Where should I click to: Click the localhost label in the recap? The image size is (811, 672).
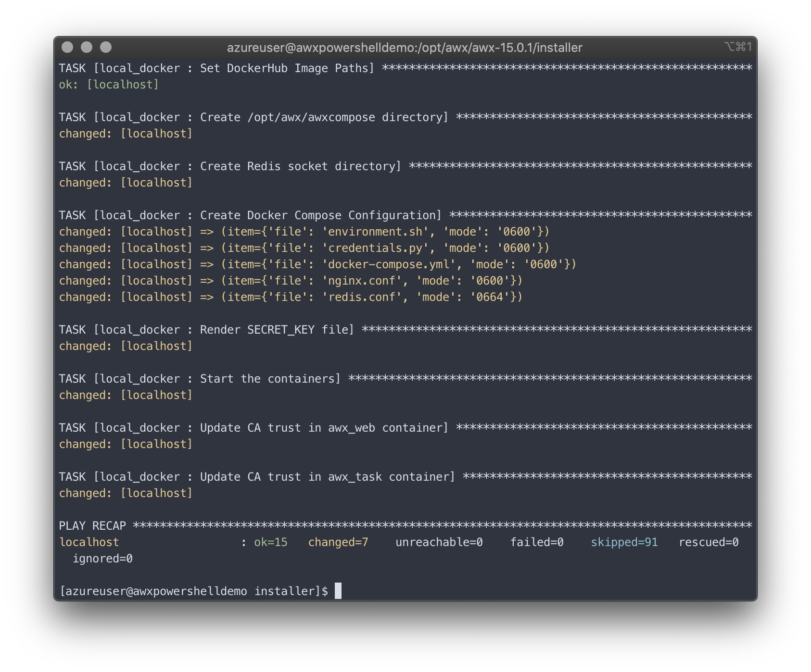89,542
